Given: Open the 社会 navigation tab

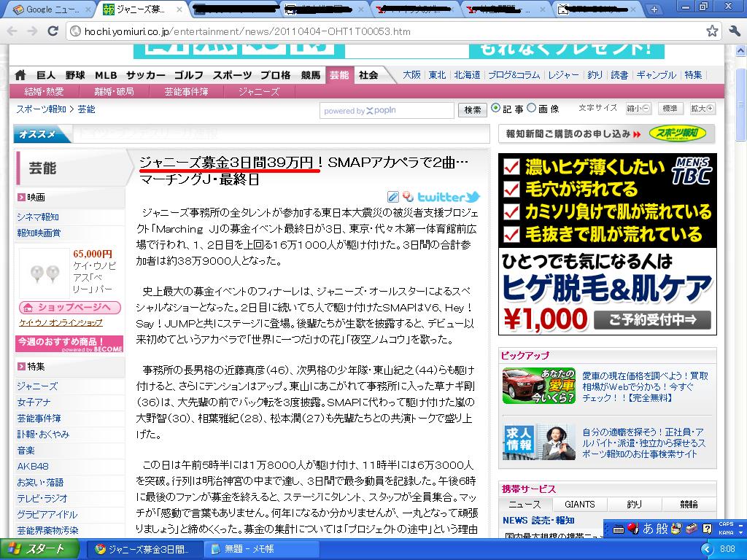Looking at the screenshot, I should [368, 75].
